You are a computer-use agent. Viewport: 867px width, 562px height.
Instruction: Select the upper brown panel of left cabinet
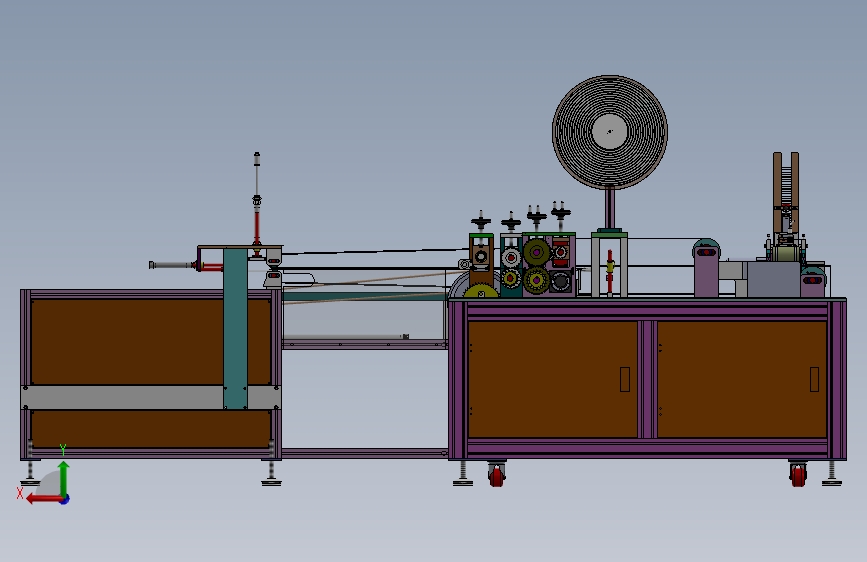(x=127, y=342)
